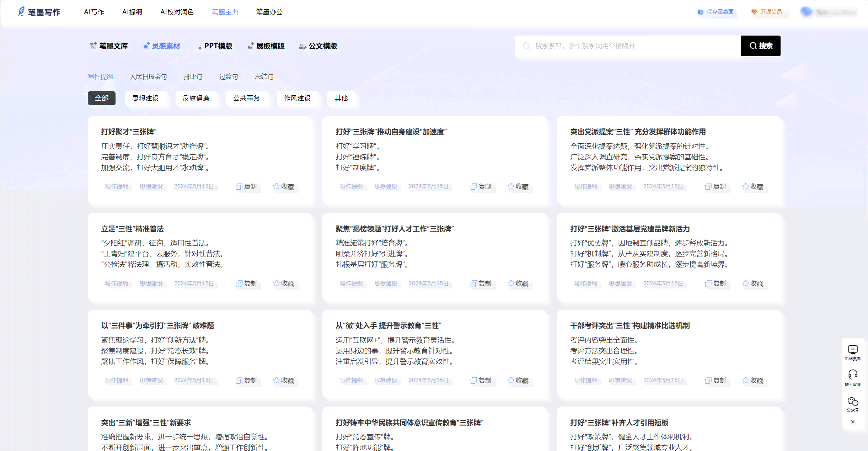Copy 突出党派提案"三性" card
The width and height of the screenshot is (868, 451).
[x=716, y=186]
